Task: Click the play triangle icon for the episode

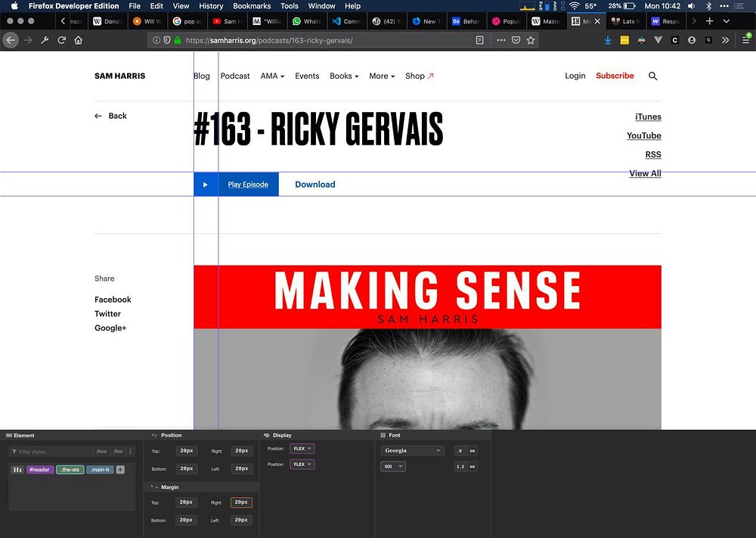Action: pyautogui.click(x=206, y=185)
